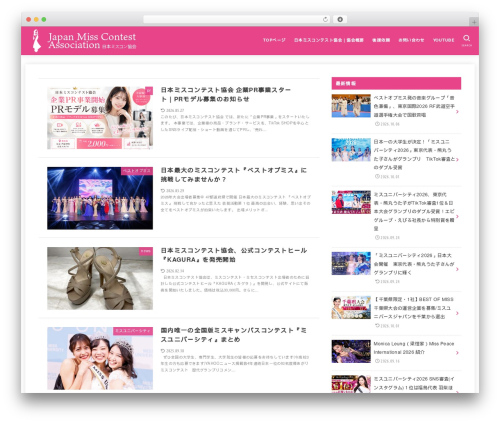The height and width of the screenshot is (423, 500).
Task: Click arrow beside 日本一の大学生が決定 sidebar article
Action: coord(457,160)
